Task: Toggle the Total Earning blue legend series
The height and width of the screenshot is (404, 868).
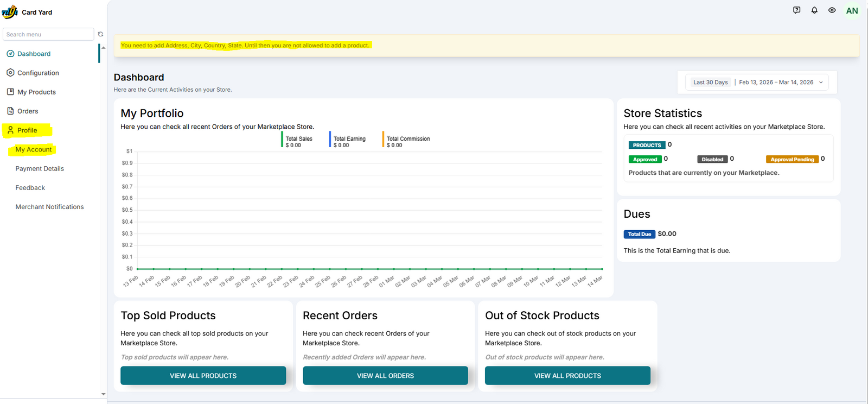Action: pyautogui.click(x=349, y=139)
